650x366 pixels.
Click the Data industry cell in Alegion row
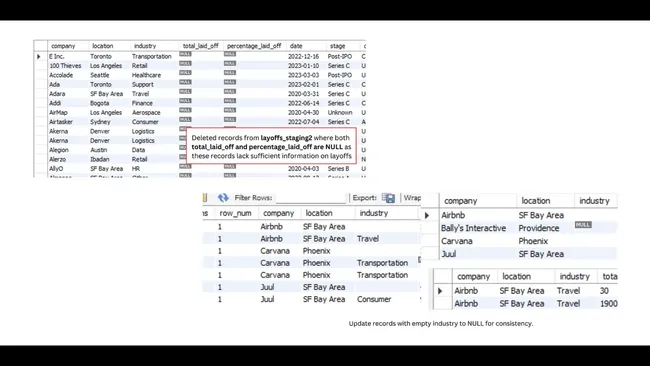coord(138,150)
